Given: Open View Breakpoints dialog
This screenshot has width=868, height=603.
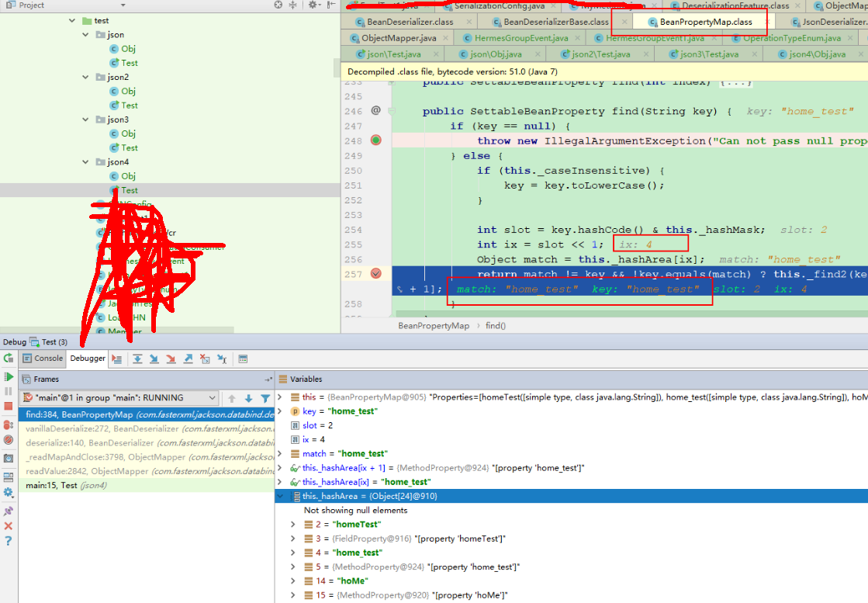Looking at the screenshot, I should [x=9, y=425].
